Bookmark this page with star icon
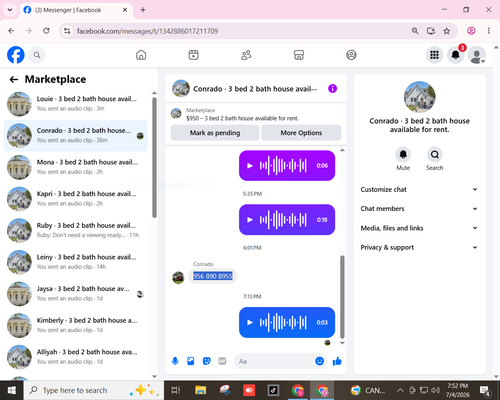The image size is (500, 400). pyautogui.click(x=447, y=31)
